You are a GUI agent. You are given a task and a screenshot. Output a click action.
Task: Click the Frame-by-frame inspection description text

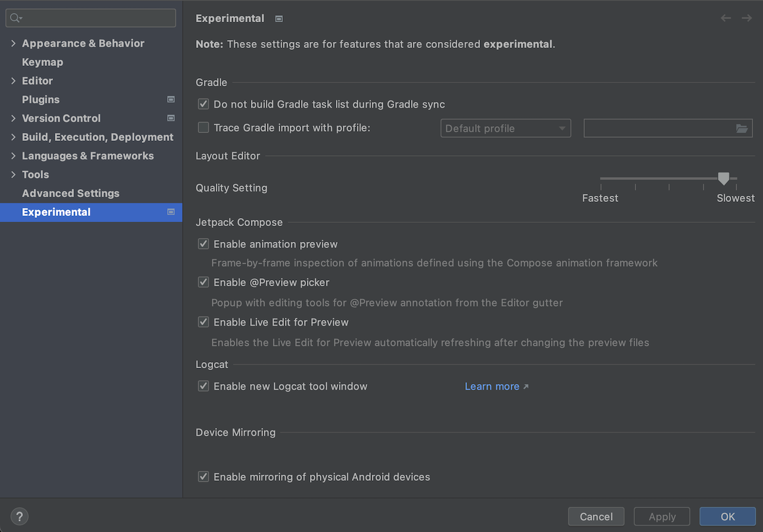tap(435, 263)
